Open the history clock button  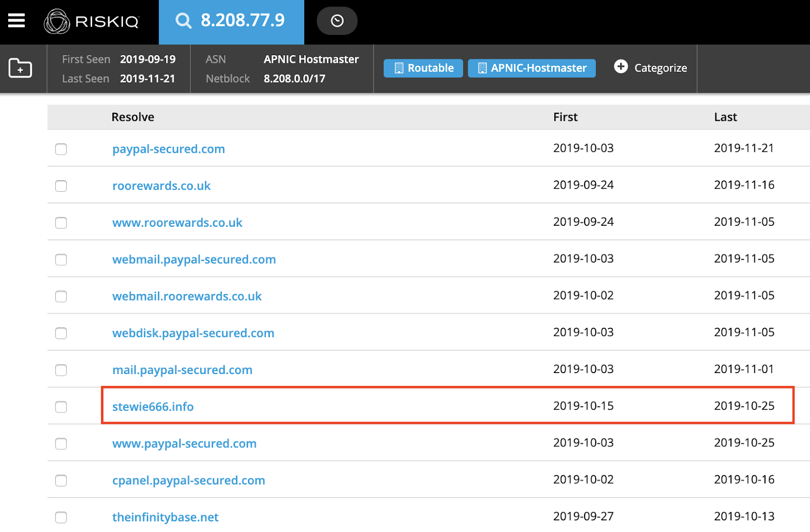coord(337,21)
